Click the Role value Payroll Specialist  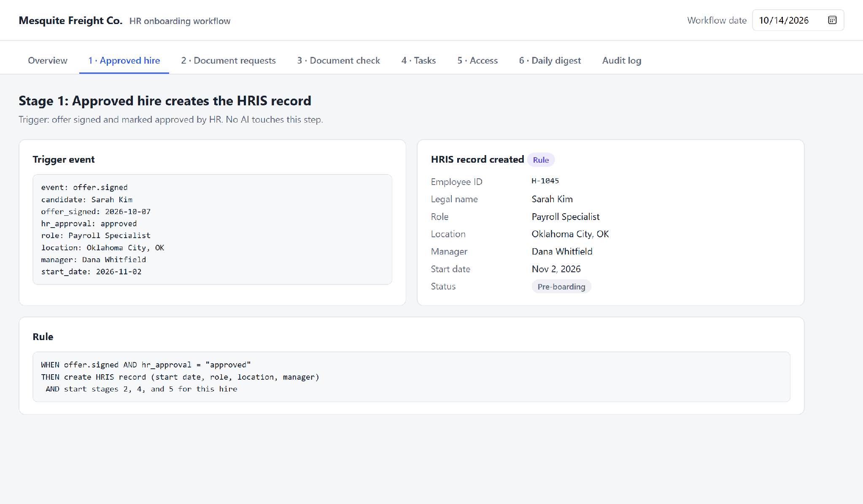point(565,217)
